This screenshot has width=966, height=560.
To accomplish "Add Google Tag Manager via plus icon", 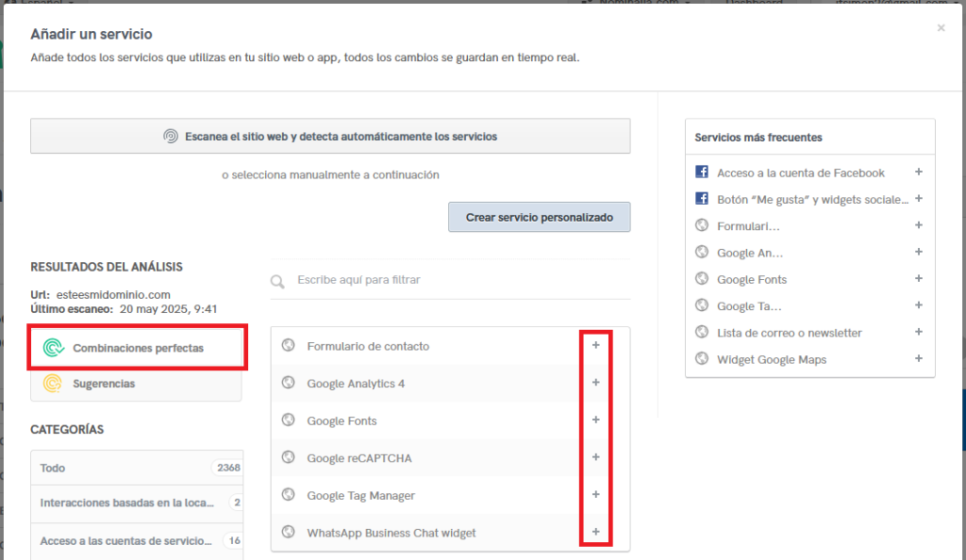I will pyautogui.click(x=596, y=495).
